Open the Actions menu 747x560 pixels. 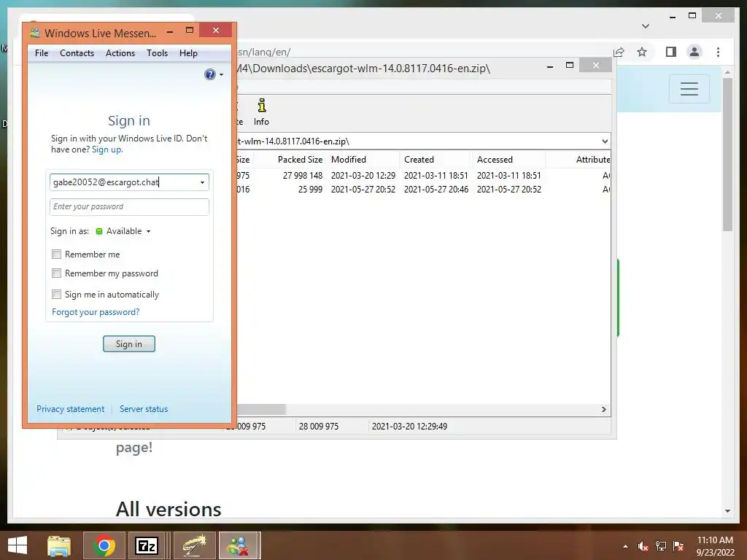[x=120, y=52]
